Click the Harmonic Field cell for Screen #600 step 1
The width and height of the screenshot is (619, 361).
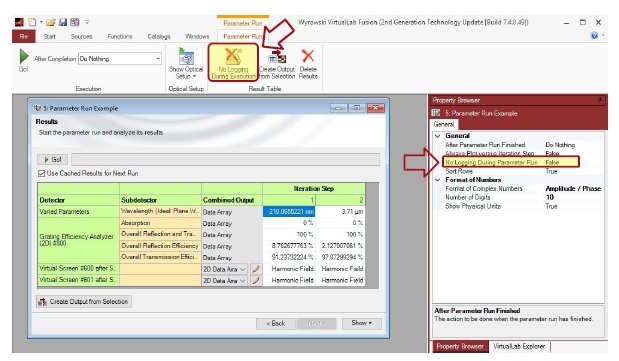[x=289, y=269]
